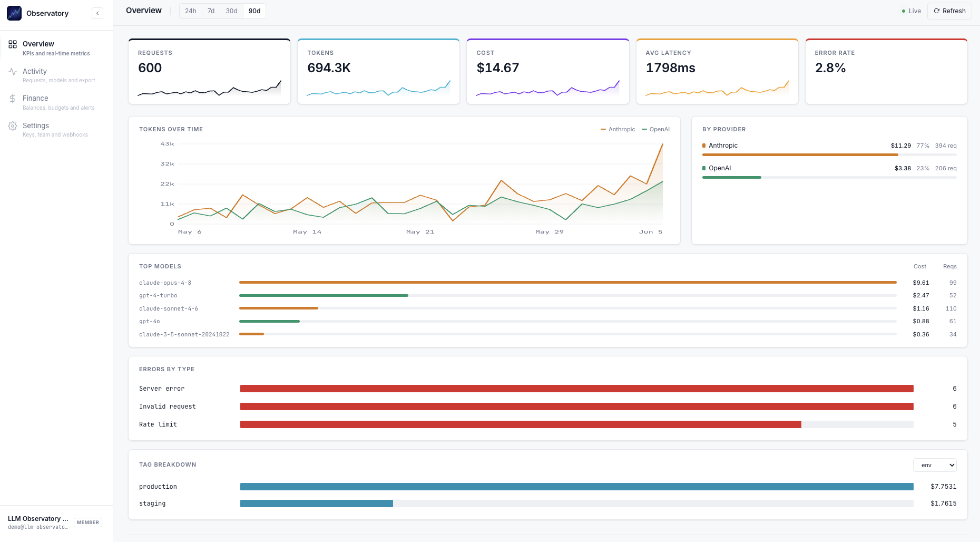Click the Anthropic provider progress bar
Viewport: 980px width, 542px height.
829,155
